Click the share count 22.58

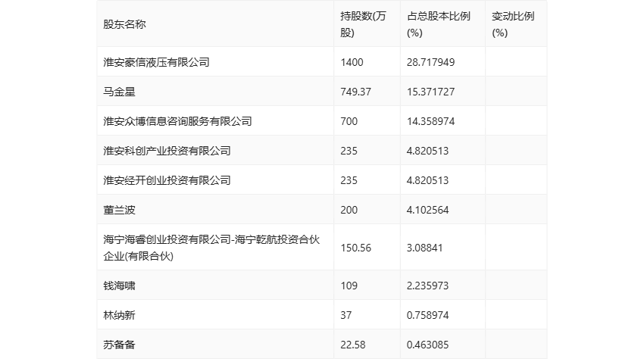point(353,345)
